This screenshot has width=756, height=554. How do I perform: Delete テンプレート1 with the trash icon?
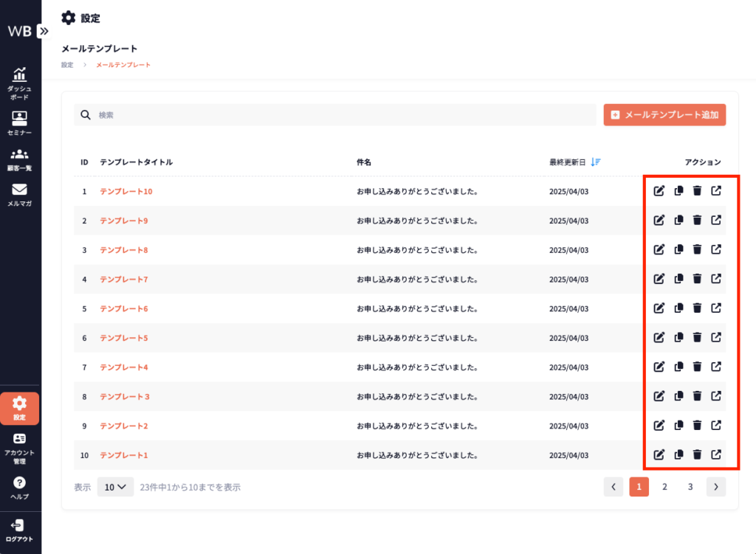(697, 454)
